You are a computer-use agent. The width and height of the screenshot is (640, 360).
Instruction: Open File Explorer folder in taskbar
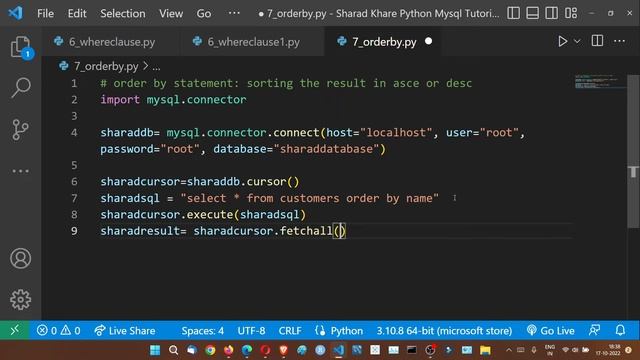[485, 350]
